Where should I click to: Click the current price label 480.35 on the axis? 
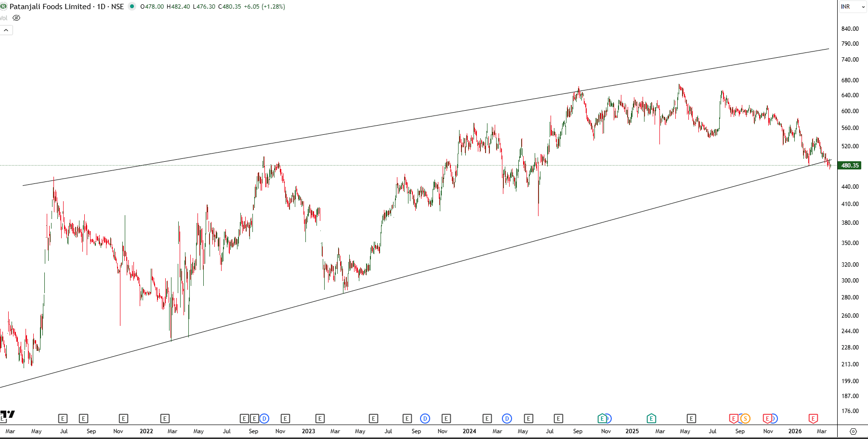[850, 166]
